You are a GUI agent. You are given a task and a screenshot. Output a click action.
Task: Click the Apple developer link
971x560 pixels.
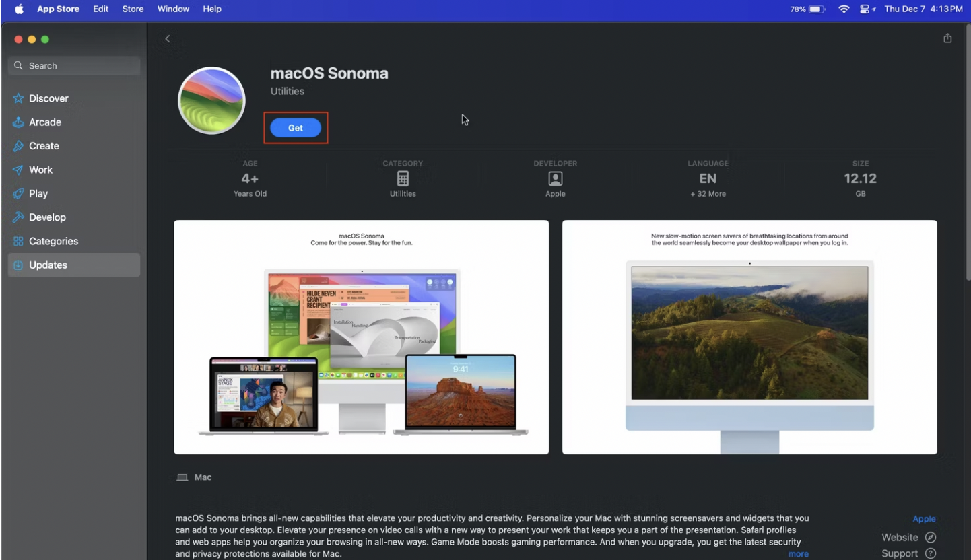tap(924, 519)
